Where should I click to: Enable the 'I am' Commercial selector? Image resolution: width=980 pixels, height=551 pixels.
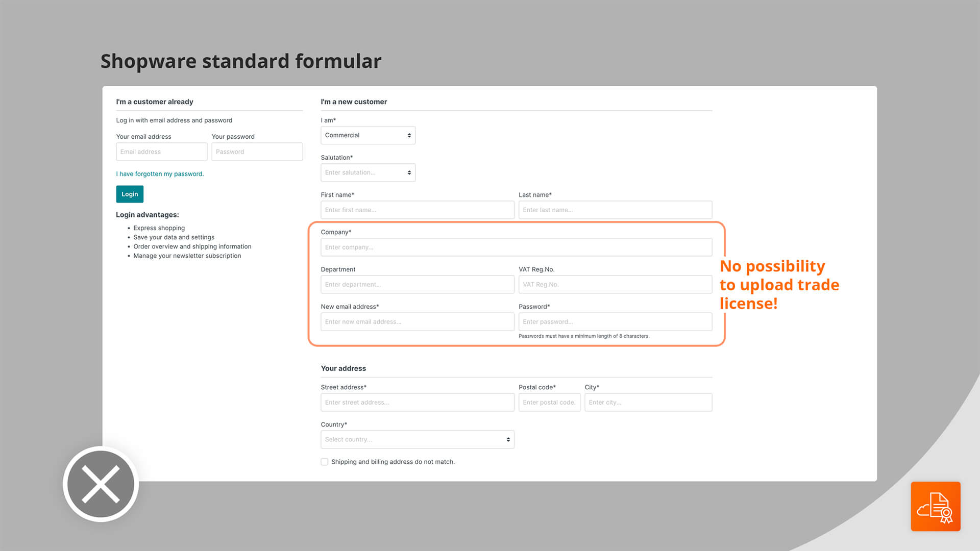click(x=367, y=135)
